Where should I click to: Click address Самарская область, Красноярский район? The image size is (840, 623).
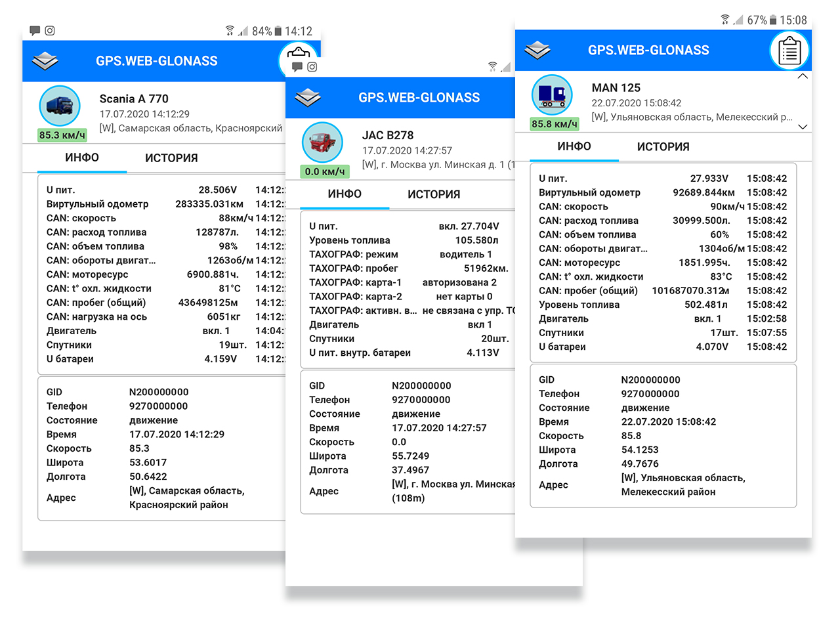tap(187, 498)
